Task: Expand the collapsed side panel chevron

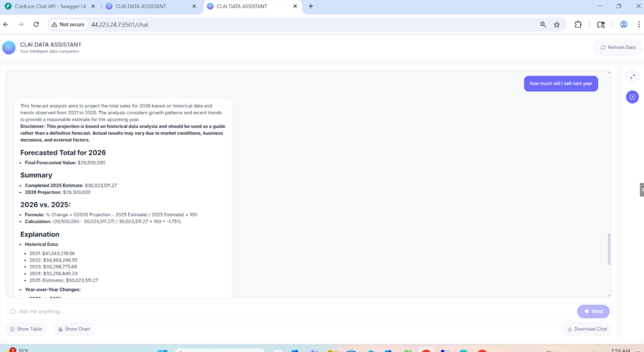Action: click(x=641, y=190)
